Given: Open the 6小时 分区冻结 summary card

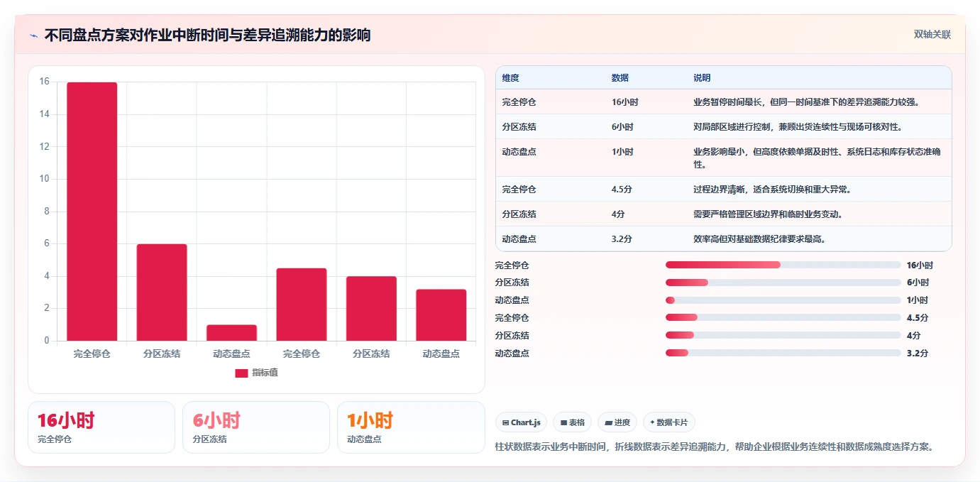Looking at the screenshot, I should [x=256, y=427].
